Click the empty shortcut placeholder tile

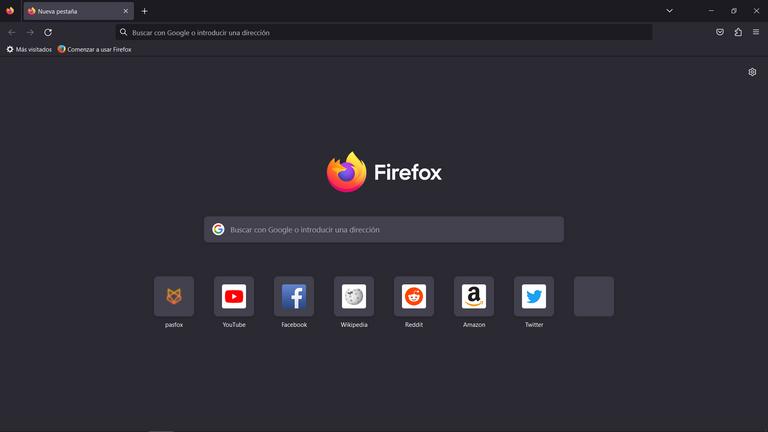click(x=594, y=296)
